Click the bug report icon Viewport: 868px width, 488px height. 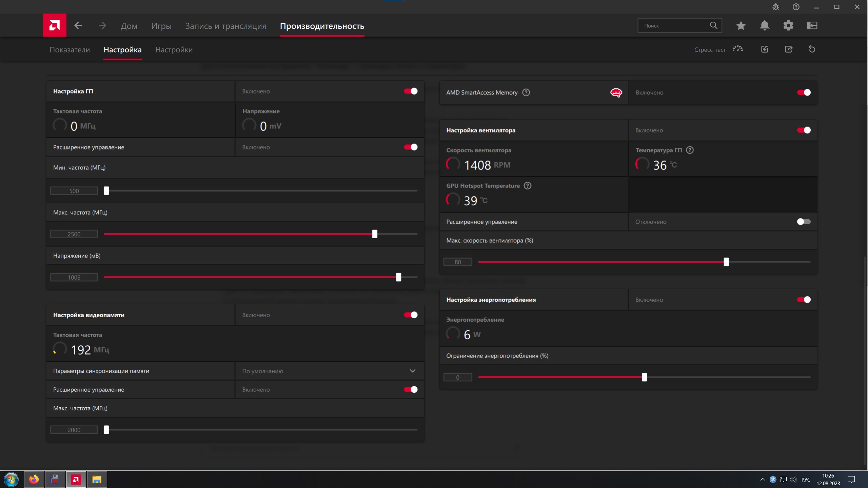775,7
